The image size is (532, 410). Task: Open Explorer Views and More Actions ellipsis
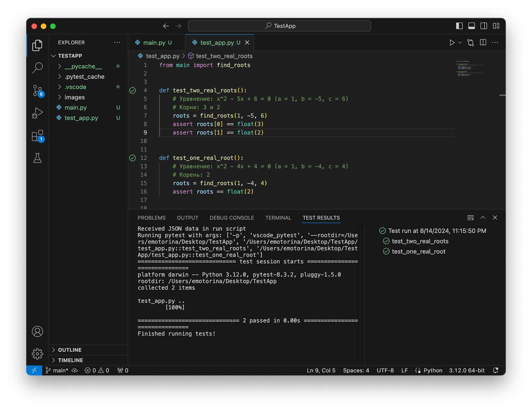tap(117, 43)
